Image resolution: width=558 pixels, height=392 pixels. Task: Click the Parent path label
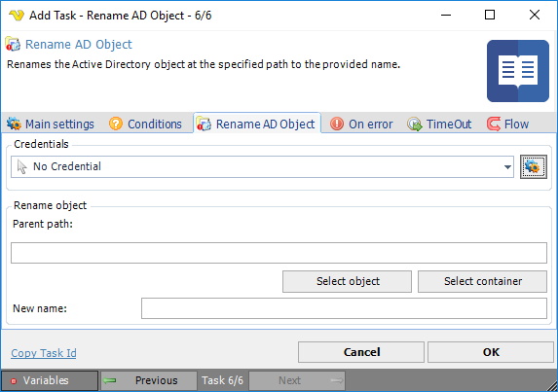pos(43,224)
